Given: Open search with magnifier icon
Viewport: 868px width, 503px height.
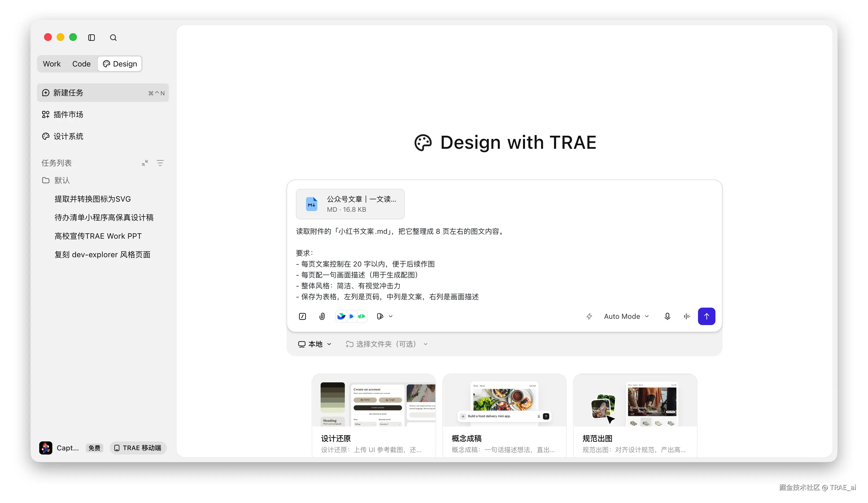Looking at the screenshot, I should [x=113, y=38].
